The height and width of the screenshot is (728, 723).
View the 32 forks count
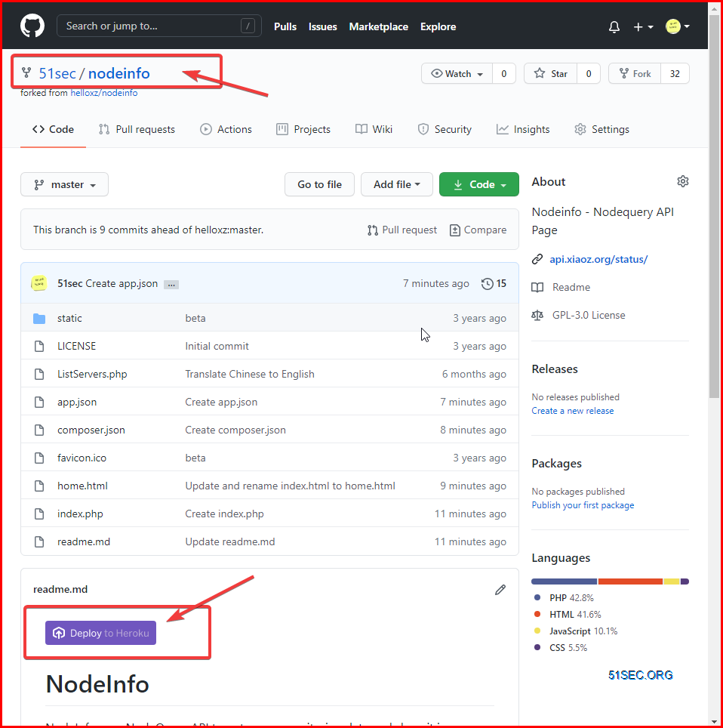(675, 73)
